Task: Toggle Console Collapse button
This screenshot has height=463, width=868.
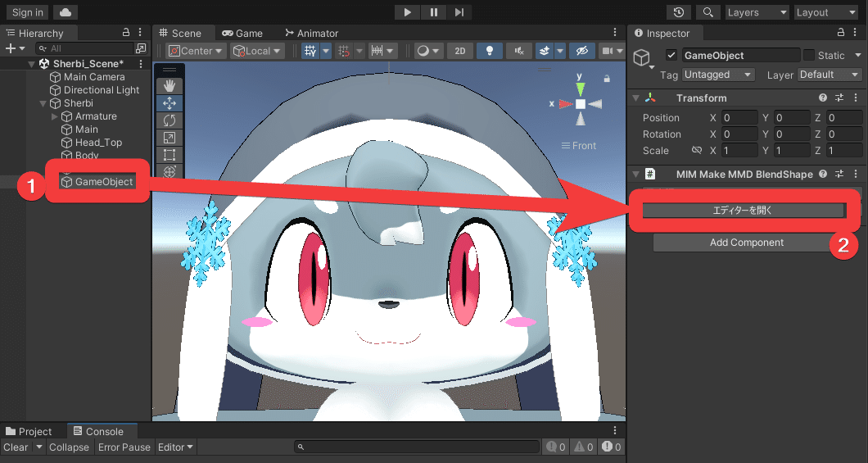Action: (x=69, y=447)
